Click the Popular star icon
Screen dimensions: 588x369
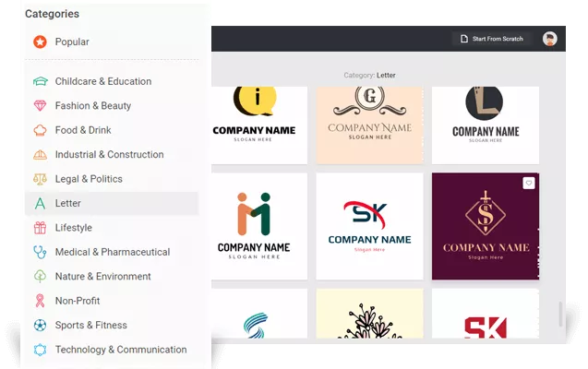coord(40,42)
